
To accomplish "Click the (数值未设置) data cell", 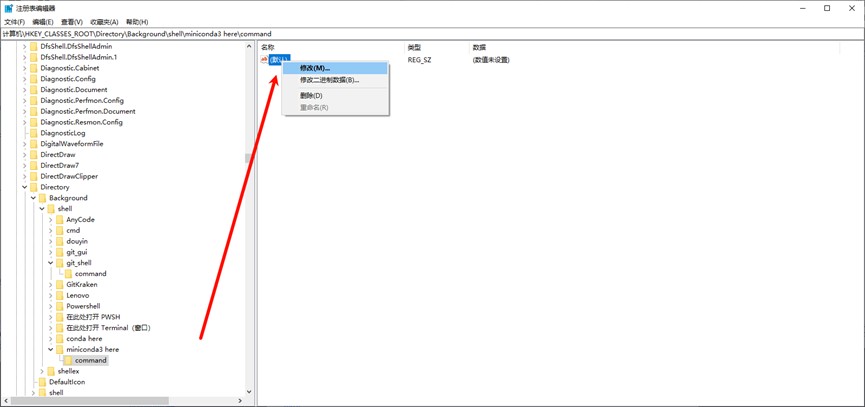I will pyautogui.click(x=490, y=60).
